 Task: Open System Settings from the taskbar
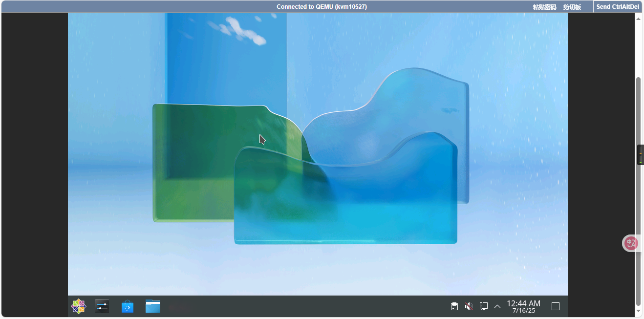102,306
